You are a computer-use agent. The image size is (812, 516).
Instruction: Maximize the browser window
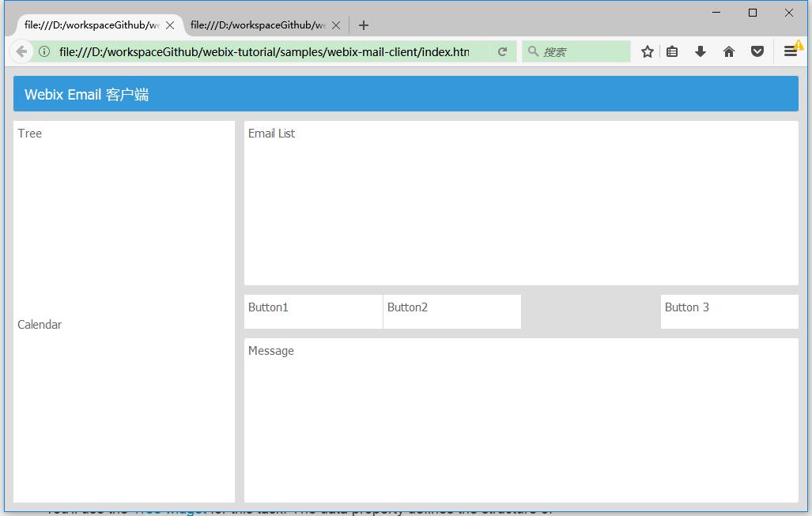(753, 13)
